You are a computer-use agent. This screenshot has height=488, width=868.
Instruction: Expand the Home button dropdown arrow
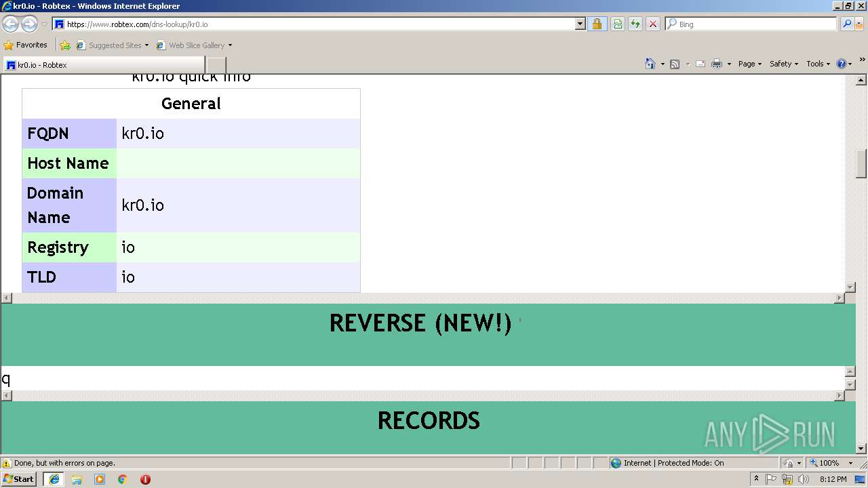[663, 64]
